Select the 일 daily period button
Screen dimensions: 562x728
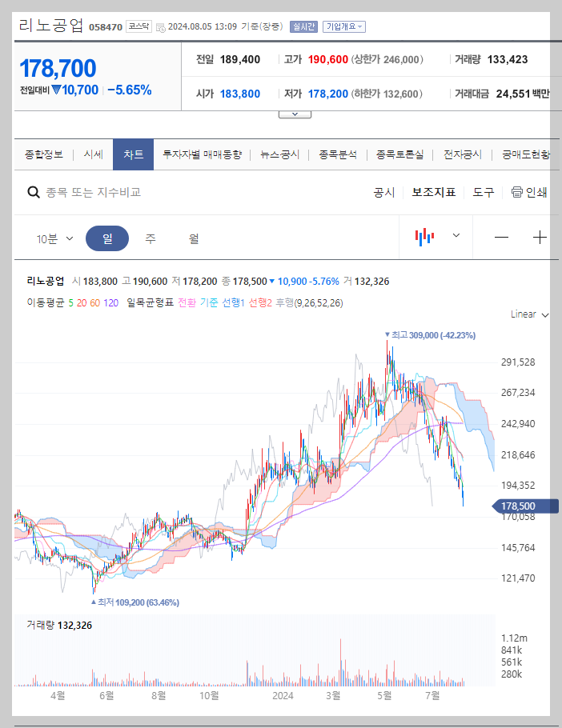click(x=107, y=237)
